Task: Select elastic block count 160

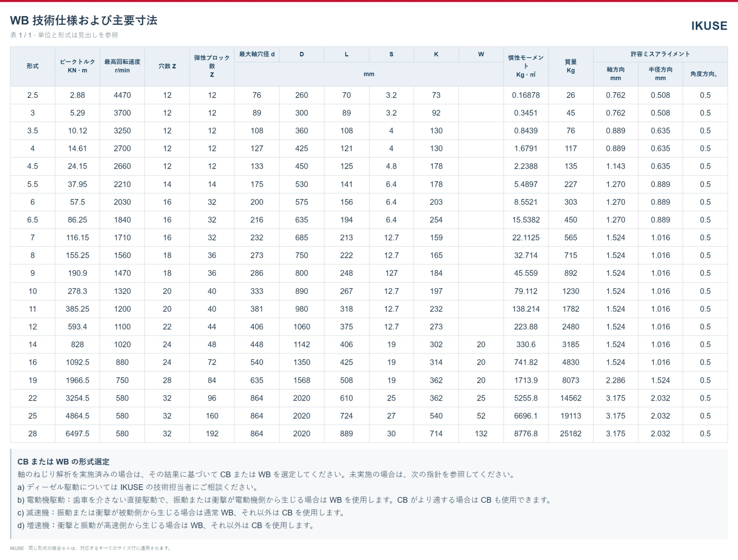Action: (212, 416)
